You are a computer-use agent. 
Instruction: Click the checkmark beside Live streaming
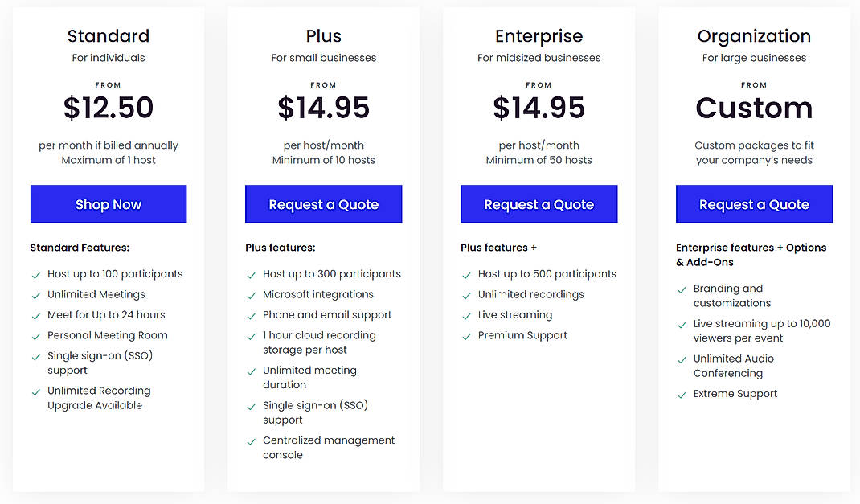(466, 315)
